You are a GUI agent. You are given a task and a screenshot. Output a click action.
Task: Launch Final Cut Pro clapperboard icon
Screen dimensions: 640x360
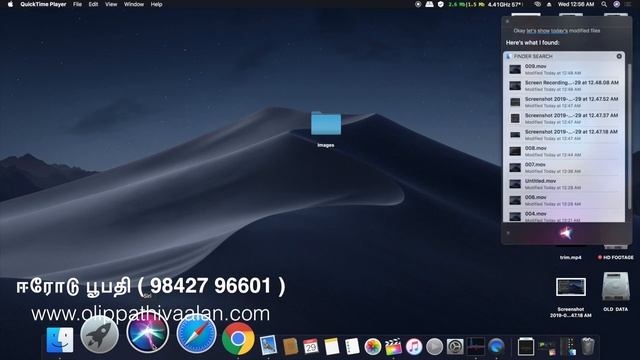[393, 347]
